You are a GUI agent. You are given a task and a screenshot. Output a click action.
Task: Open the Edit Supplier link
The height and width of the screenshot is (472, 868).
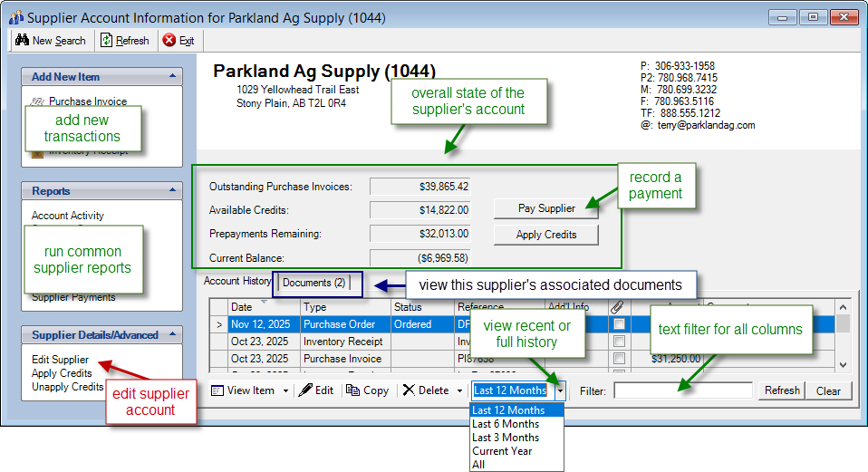click(60, 360)
